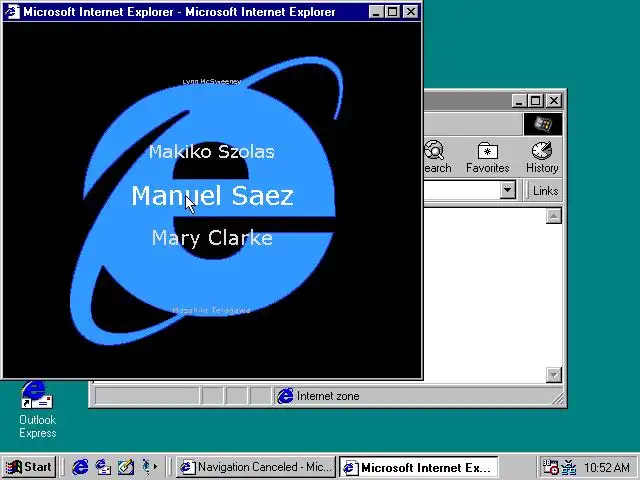Click the View Channels quick launch icon
The image size is (640, 480).
[x=146, y=467]
